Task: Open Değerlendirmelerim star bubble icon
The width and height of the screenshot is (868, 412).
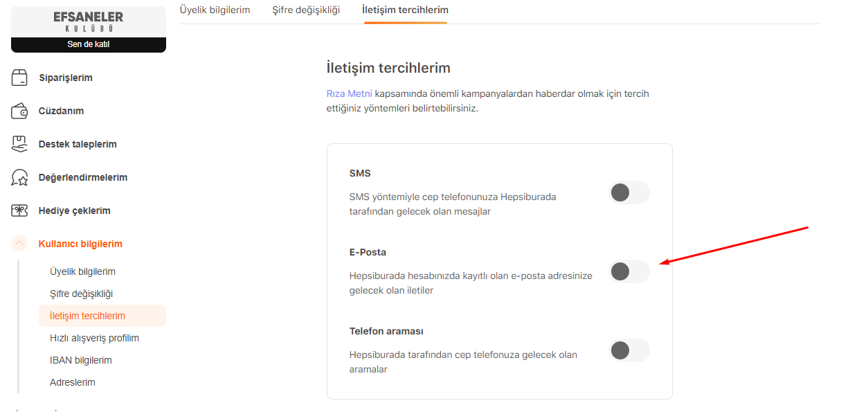Action: click(19, 177)
